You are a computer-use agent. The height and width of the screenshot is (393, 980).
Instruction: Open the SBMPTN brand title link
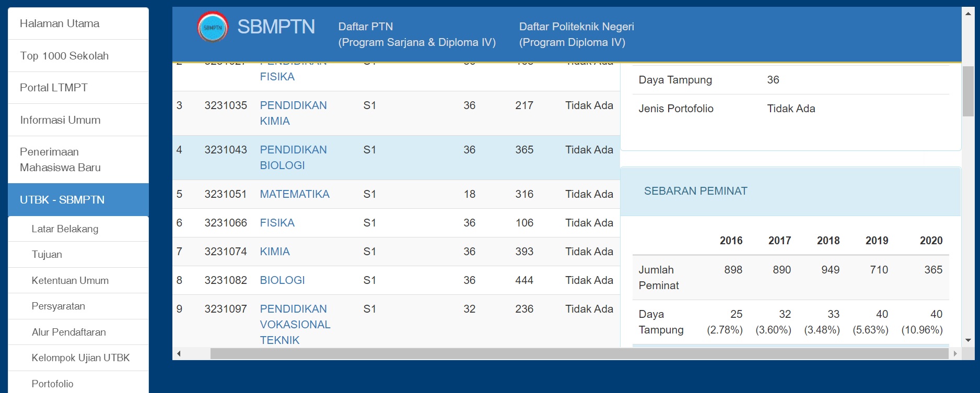(x=276, y=27)
